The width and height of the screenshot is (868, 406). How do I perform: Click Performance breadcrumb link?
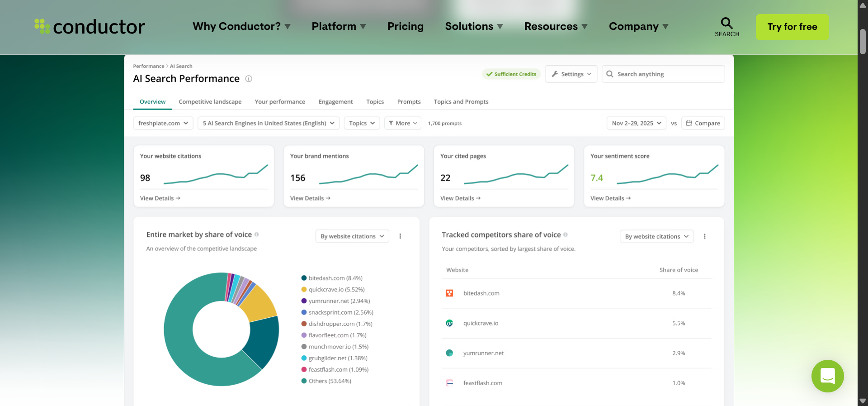click(x=149, y=66)
